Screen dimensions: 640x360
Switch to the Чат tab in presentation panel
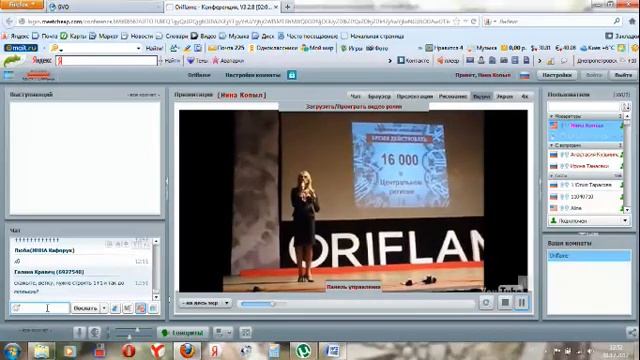[355, 96]
